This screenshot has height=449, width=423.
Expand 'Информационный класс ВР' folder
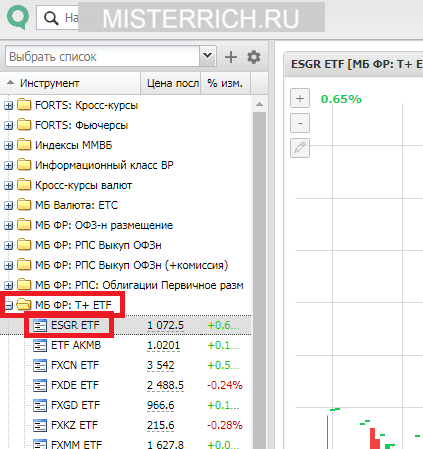(x=8, y=166)
